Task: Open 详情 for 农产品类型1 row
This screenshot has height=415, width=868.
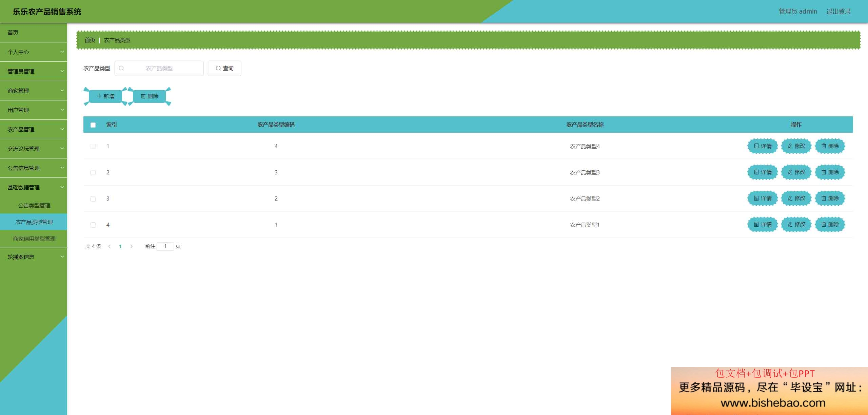Action: pyautogui.click(x=763, y=225)
